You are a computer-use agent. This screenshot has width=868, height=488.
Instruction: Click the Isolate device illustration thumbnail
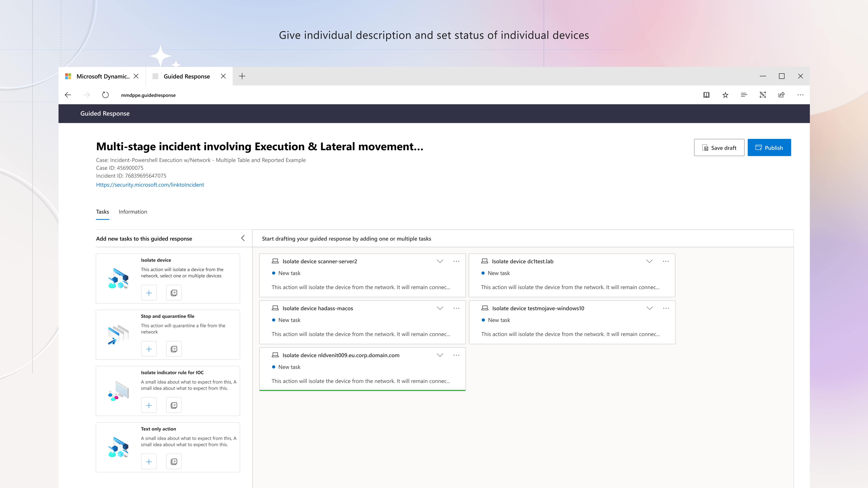tap(118, 278)
